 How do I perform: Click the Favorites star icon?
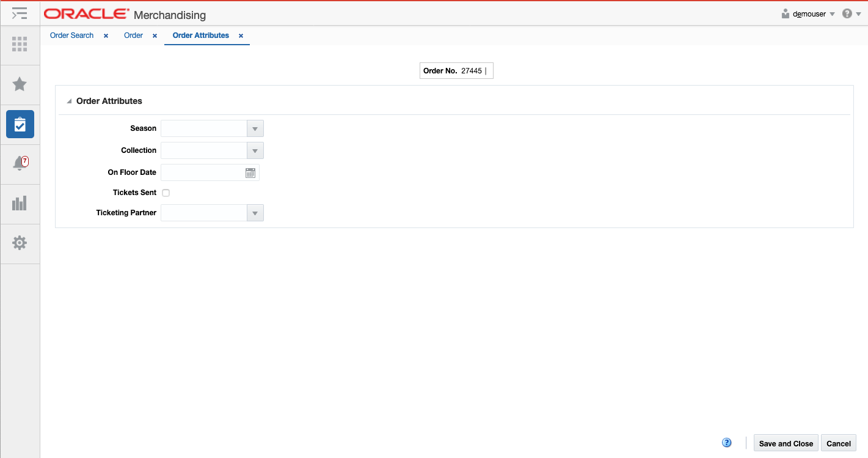pos(20,84)
